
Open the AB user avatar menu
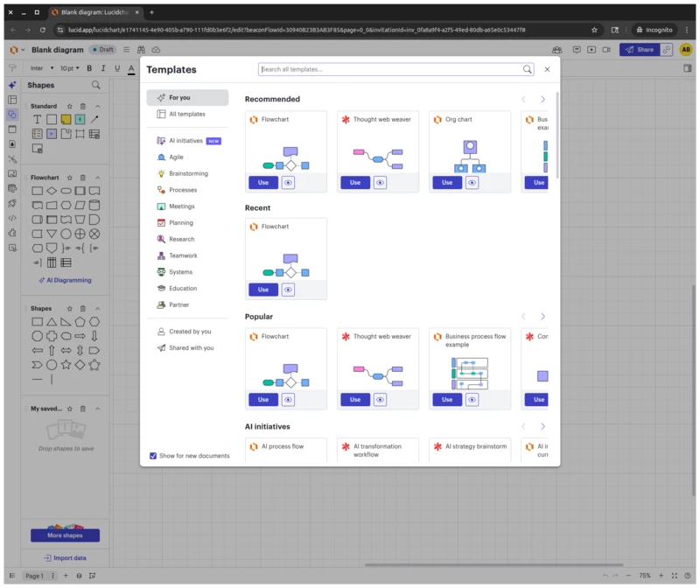[686, 50]
